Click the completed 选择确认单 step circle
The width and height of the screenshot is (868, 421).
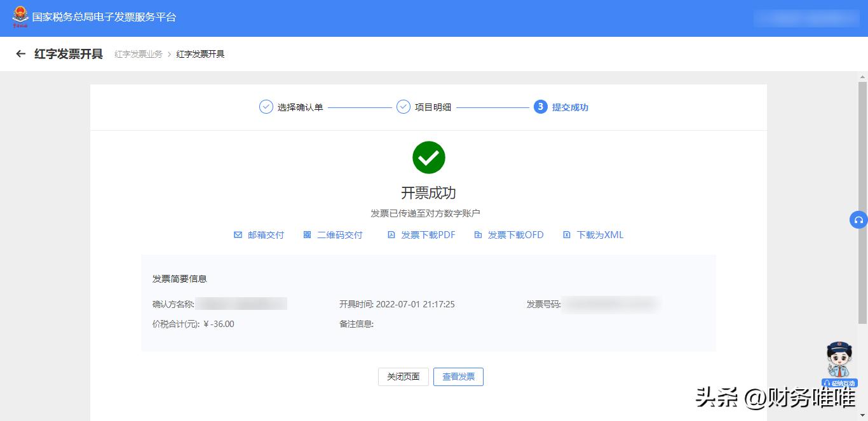266,107
